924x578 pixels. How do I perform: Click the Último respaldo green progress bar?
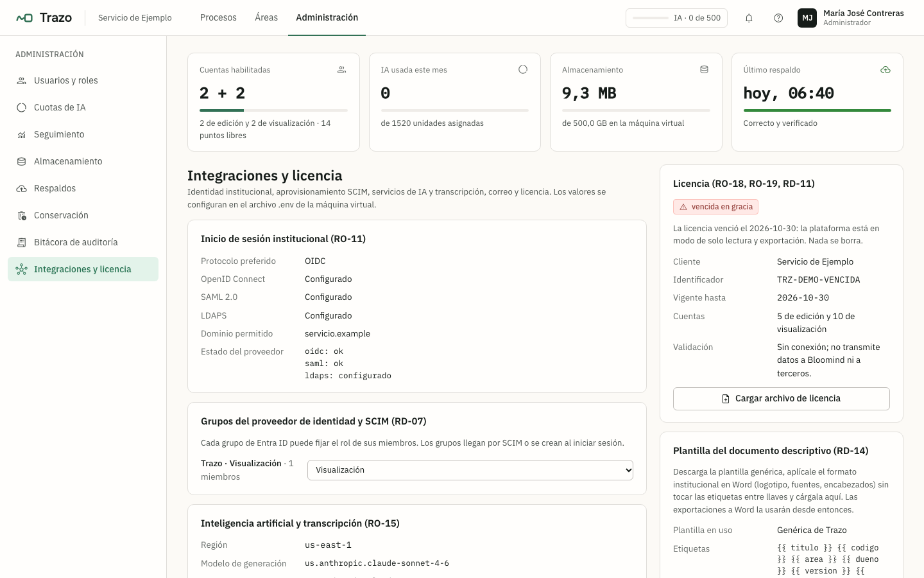817,110
